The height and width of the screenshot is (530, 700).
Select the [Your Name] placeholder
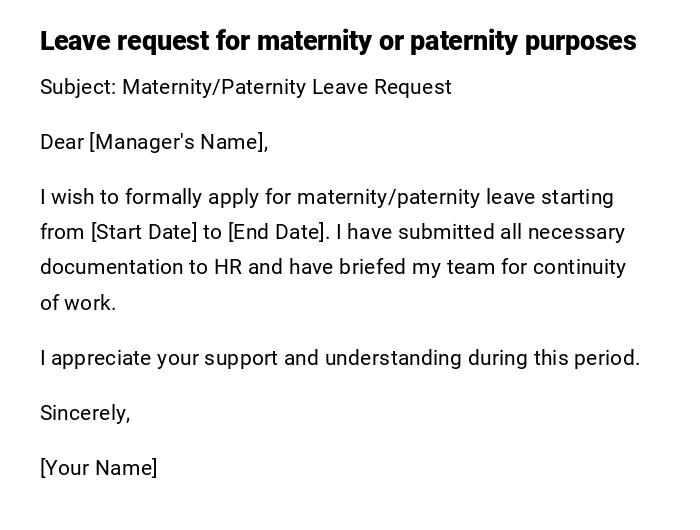98,468
